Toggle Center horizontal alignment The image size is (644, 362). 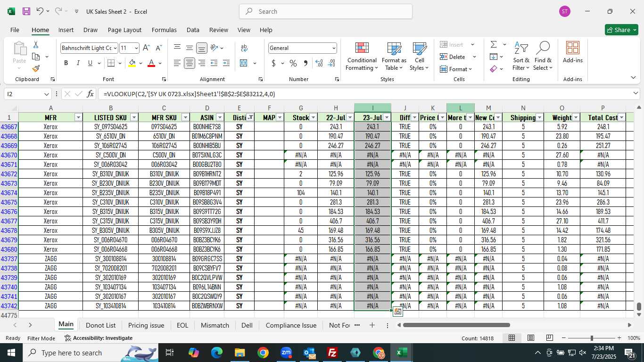click(x=190, y=63)
